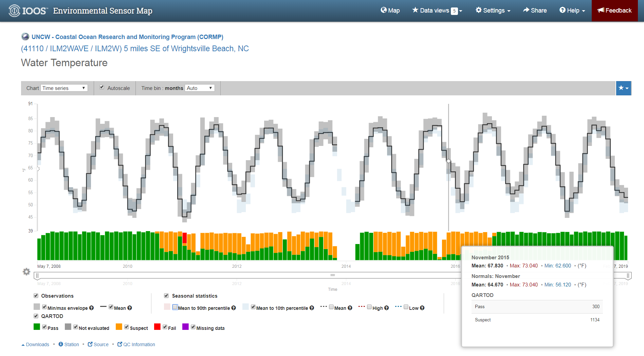This screenshot has height=356, width=644.
Task: Click the green Pass color swatch
Action: pos(37,327)
